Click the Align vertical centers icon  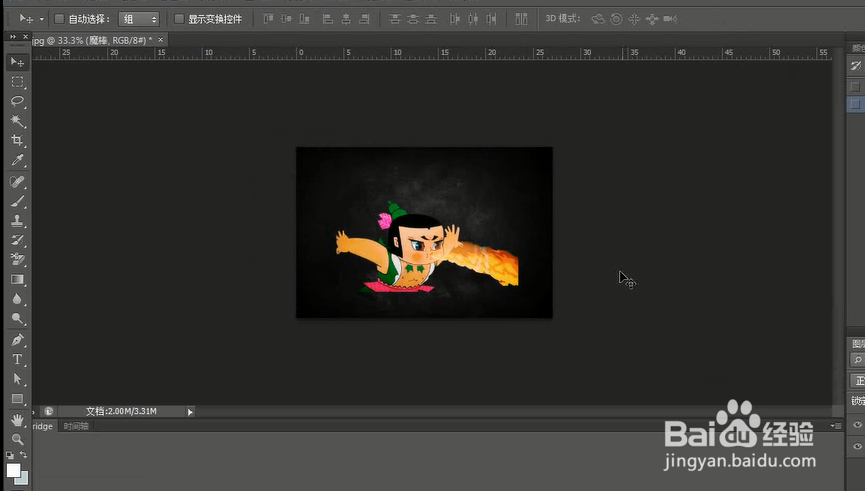tap(286, 19)
